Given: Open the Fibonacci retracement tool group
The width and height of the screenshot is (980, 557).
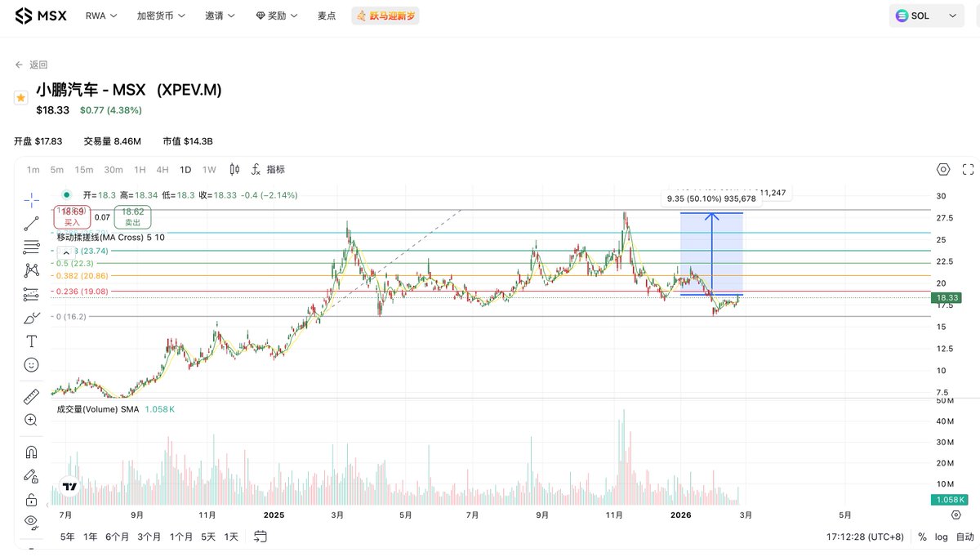Looking at the screenshot, I should pos(31,247).
